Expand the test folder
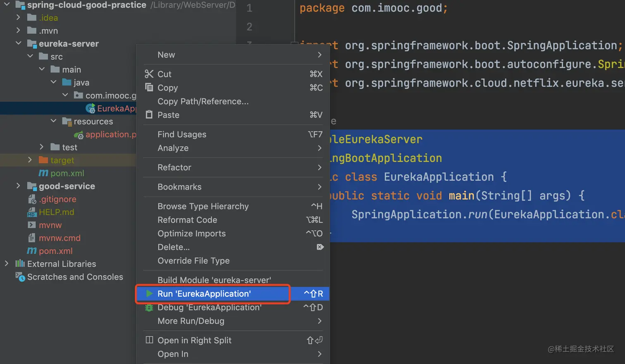The width and height of the screenshot is (625, 364). [x=41, y=147]
